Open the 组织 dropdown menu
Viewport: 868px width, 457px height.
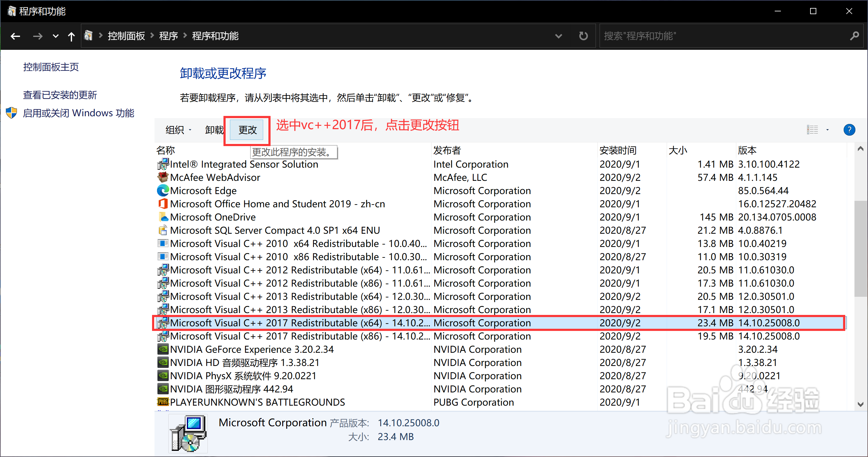[178, 130]
